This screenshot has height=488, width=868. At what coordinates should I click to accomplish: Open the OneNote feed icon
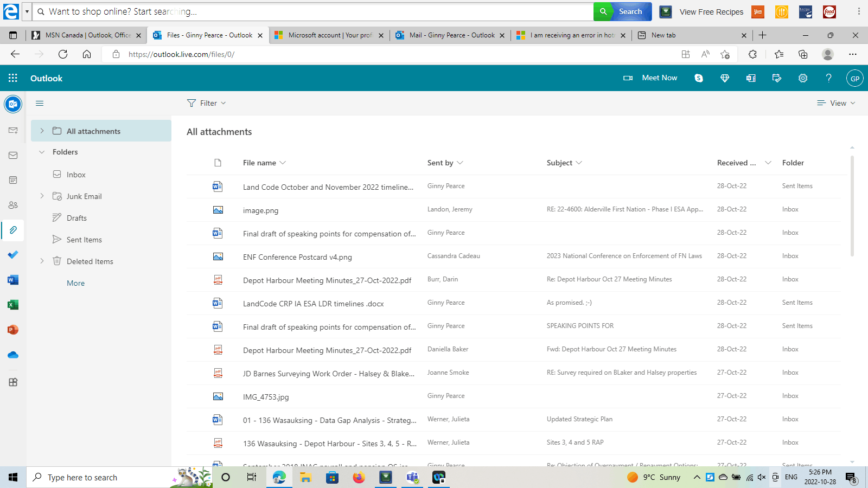click(751, 78)
